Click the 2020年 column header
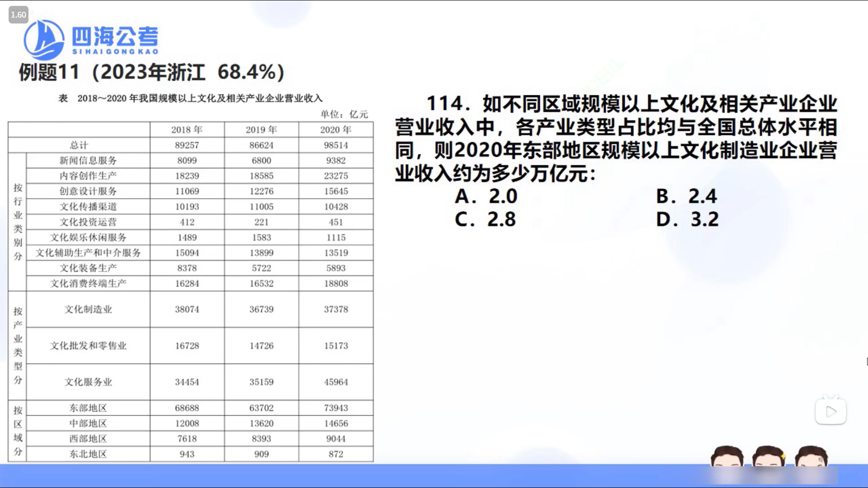 pos(335,130)
